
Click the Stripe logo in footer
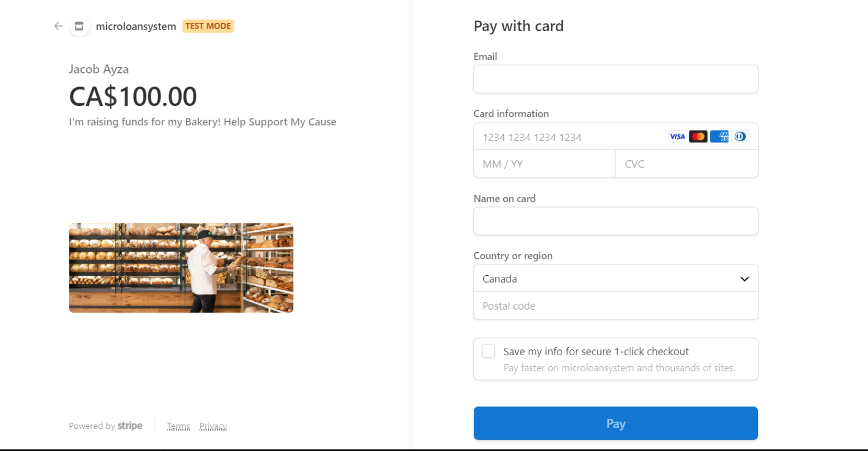tap(130, 426)
